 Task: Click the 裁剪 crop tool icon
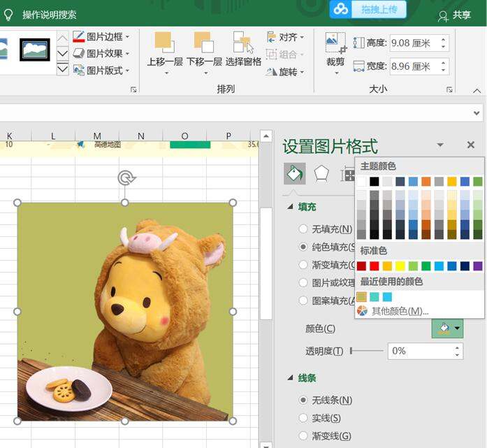[335, 43]
